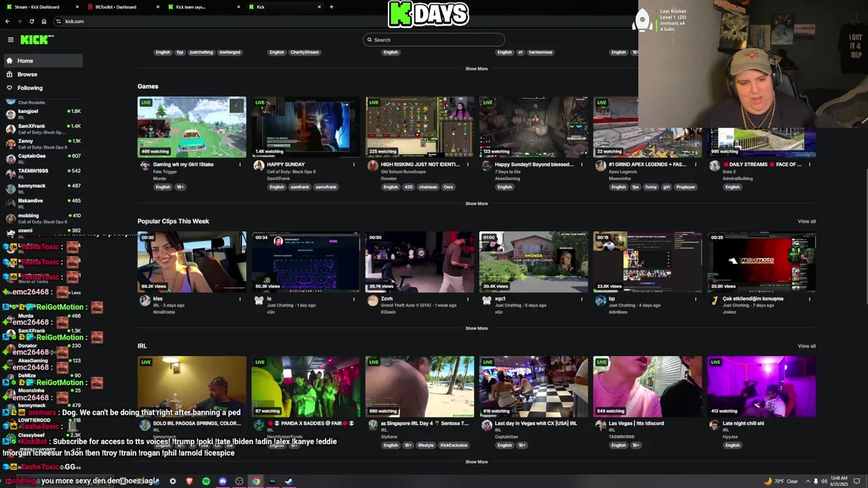Open options for Late night chill shi stream

(x=809, y=423)
